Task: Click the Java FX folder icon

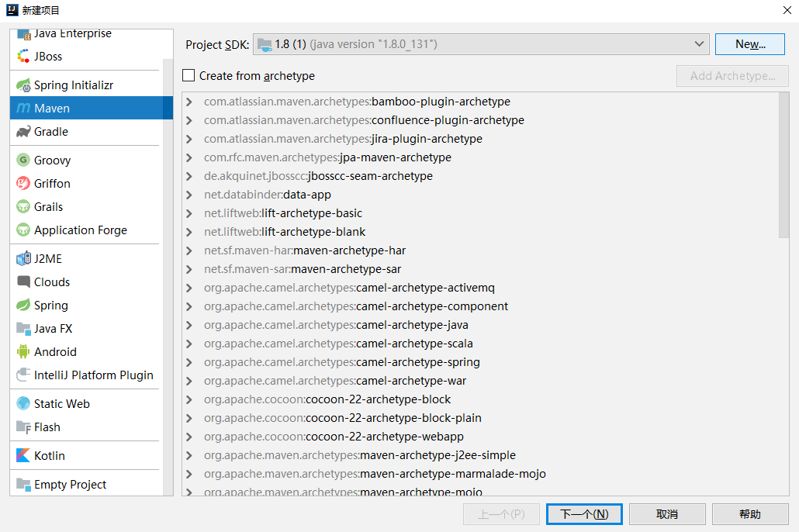Action: pyautogui.click(x=23, y=329)
